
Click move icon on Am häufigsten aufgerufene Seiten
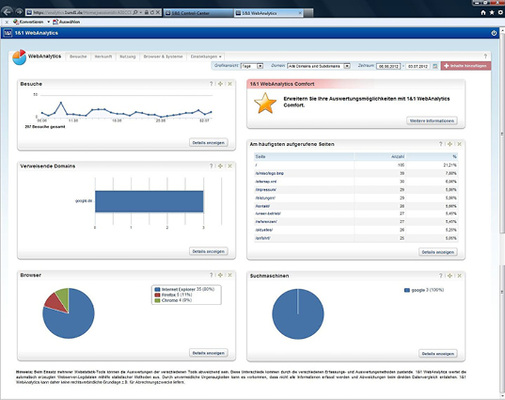click(450, 144)
